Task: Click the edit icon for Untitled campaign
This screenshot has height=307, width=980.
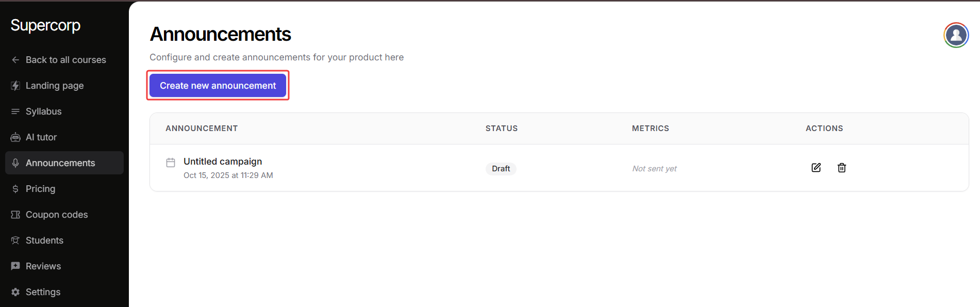Action: point(816,168)
